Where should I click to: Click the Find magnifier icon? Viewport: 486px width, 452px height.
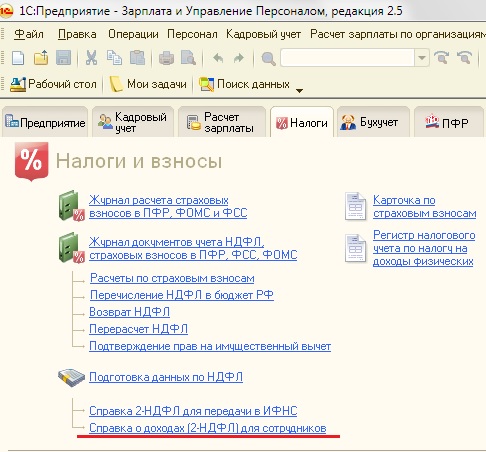pos(268,59)
